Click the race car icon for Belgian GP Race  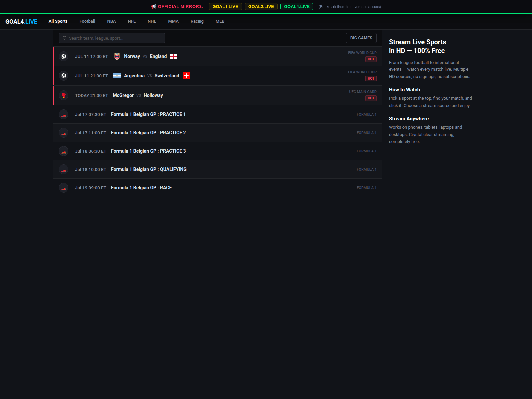(x=64, y=188)
